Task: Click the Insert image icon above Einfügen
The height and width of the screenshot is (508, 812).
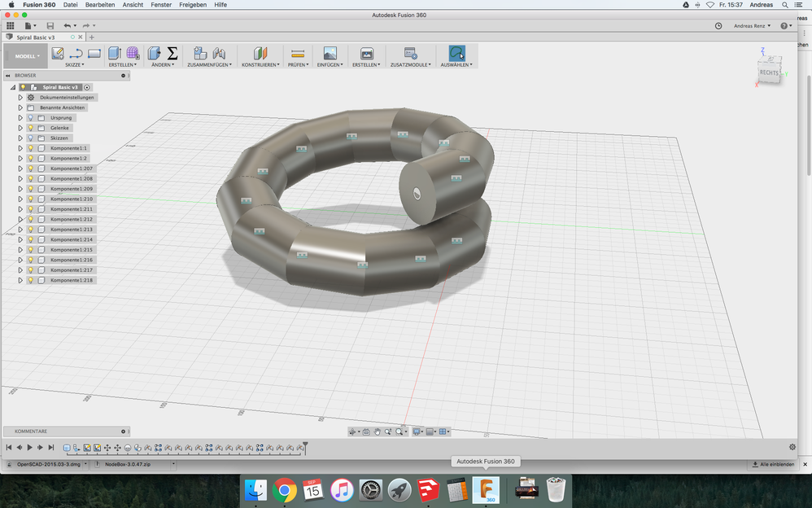Action: (330, 53)
